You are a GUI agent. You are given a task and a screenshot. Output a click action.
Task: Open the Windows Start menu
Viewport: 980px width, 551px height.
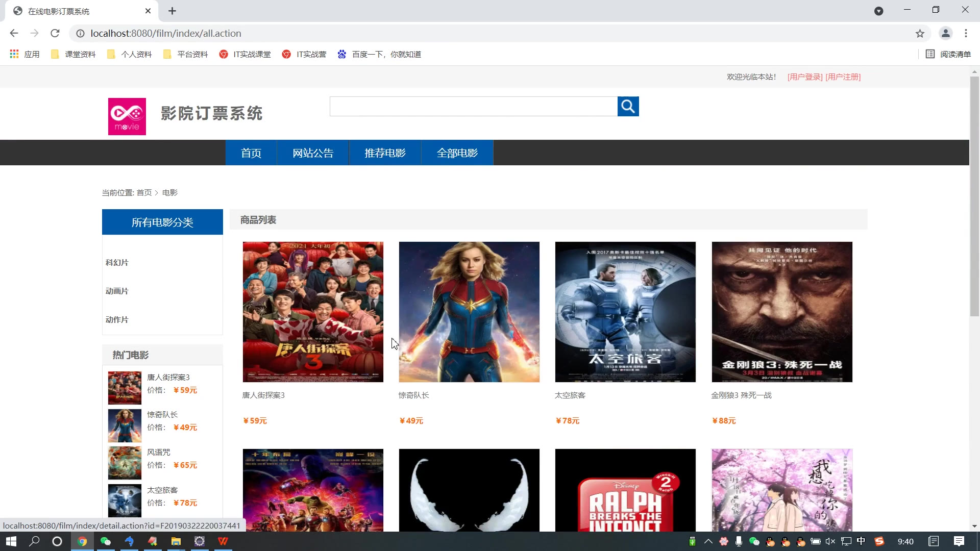(x=11, y=541)
